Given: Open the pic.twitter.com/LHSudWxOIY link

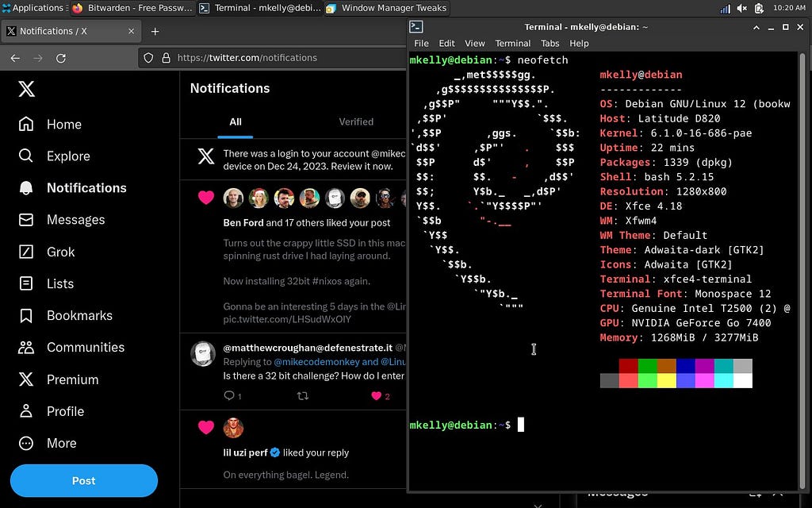Looking at the screenshot, I should 287,319.
